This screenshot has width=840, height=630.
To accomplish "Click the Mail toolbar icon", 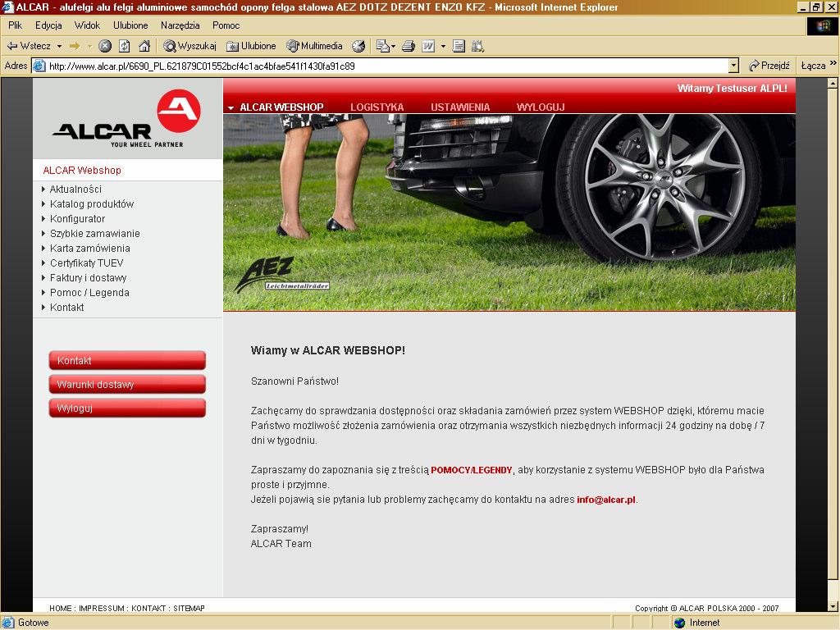I will (x=382, y=46).
